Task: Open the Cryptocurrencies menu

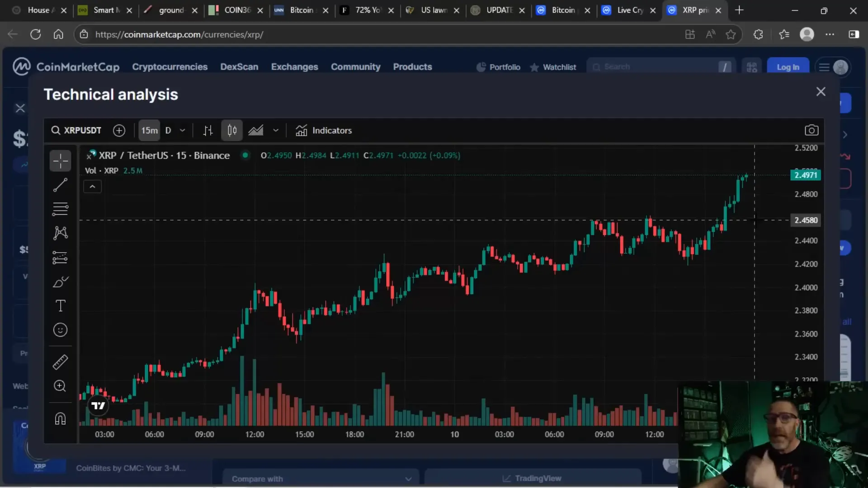Action: [x=170, y=67]
